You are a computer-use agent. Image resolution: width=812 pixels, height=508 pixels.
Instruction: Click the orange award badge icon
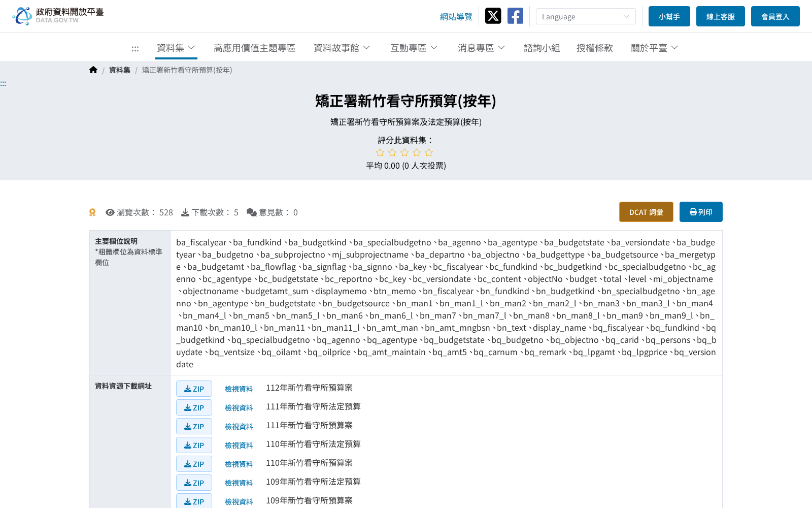[92, 212]
